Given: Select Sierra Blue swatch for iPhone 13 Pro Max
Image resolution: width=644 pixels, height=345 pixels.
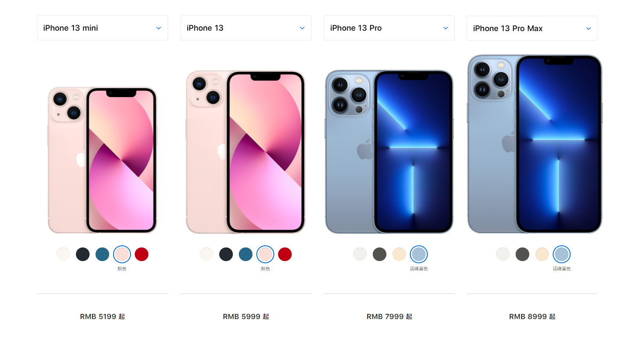Looking at the screenshot, I should 562,254.
